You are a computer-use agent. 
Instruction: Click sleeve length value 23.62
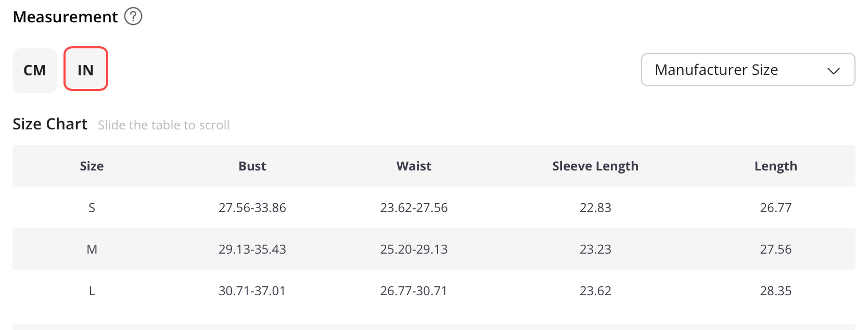click(595, 291)
